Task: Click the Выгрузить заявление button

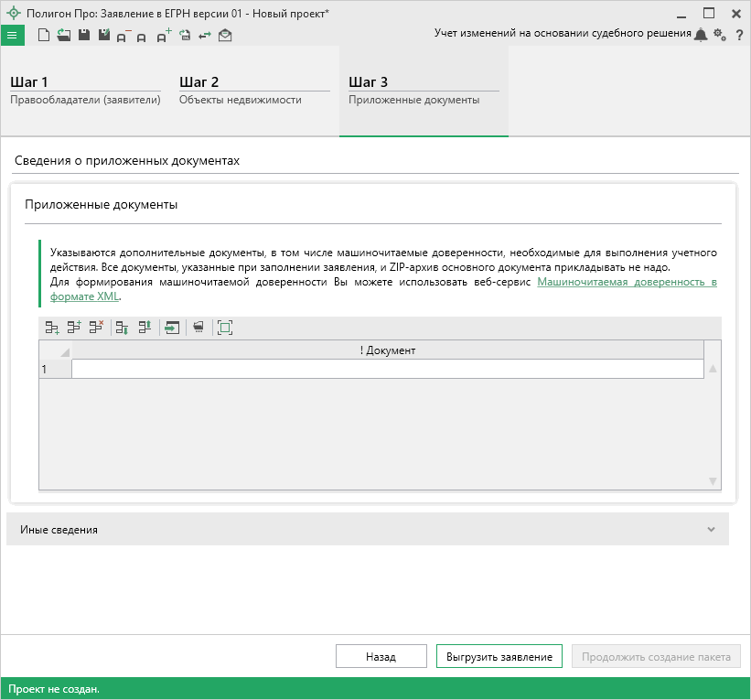Action: point(499,657)
